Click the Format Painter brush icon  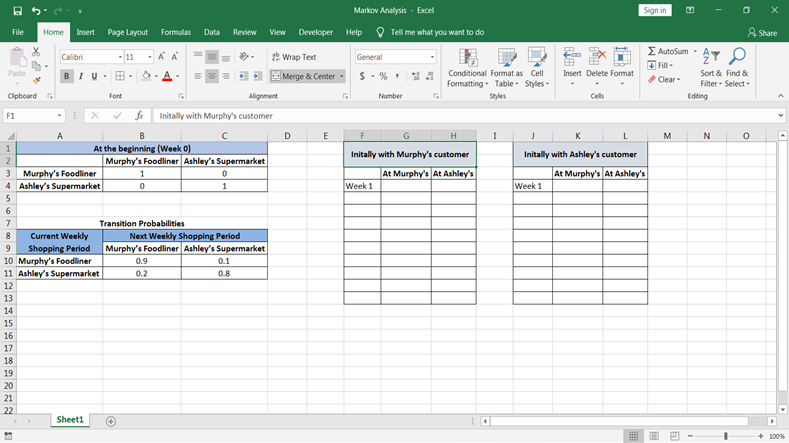click(36, 80)
